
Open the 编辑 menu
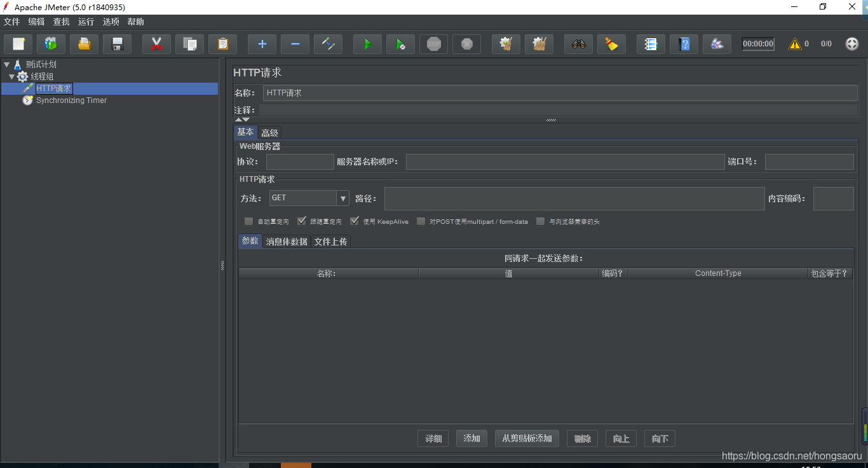(x=37, y=22)
